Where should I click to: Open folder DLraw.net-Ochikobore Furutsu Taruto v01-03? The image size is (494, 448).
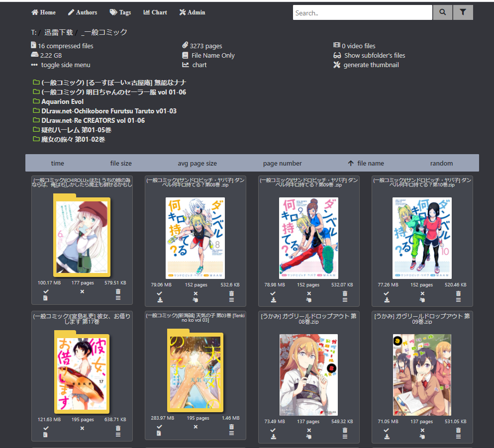pos(104,111)
